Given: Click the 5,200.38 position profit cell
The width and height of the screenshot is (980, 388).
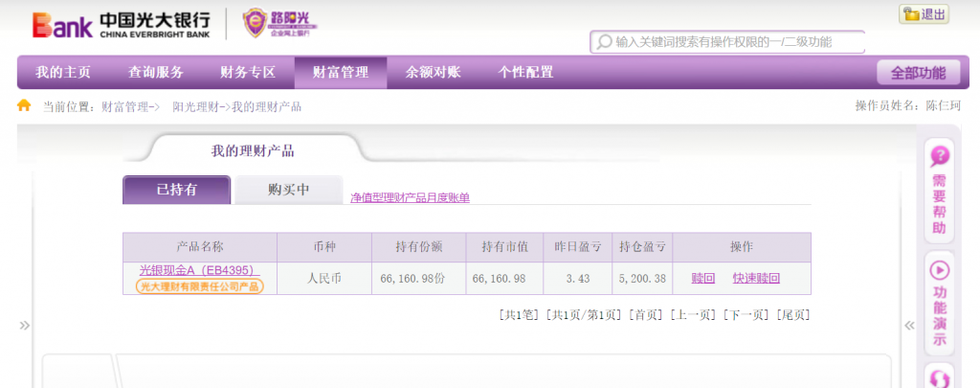Looking at the screenshot, I should [642, 279].
